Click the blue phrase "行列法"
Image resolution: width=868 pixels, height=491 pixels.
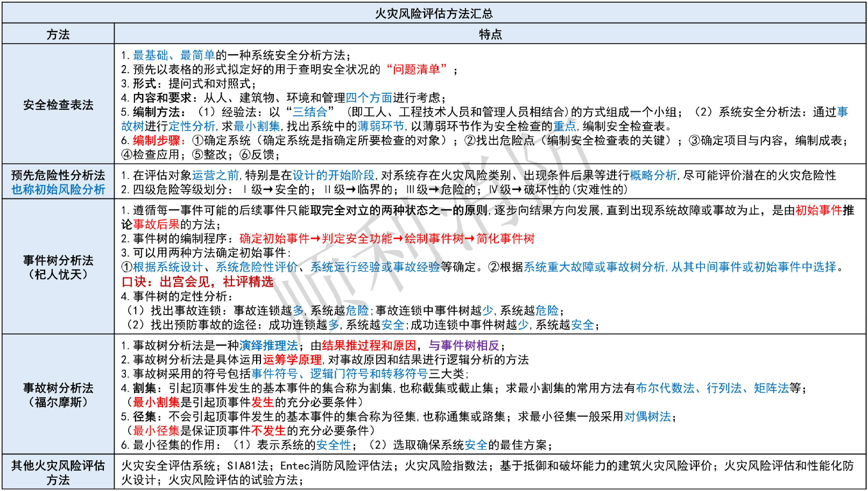[x=724, y=388]
